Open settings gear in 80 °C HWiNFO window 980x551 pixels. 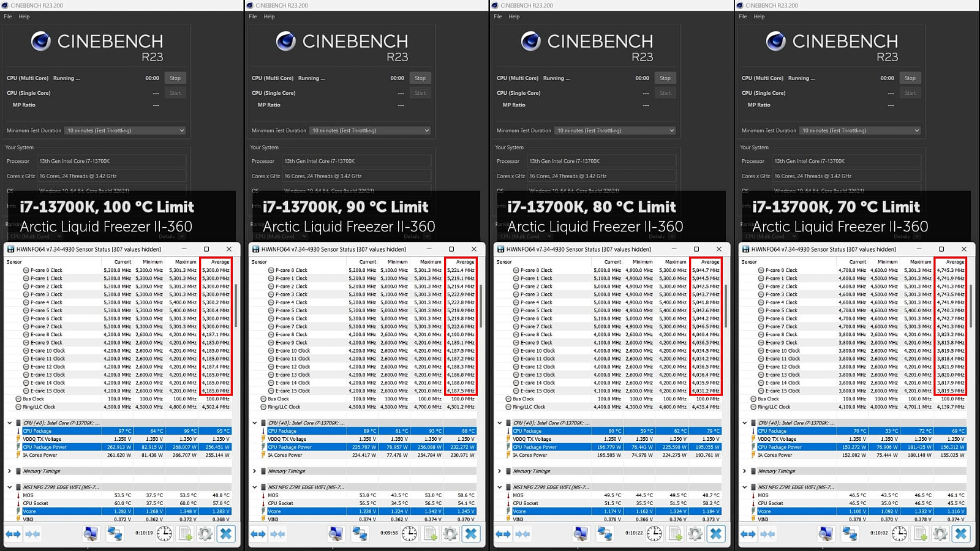tap(695, 534)
